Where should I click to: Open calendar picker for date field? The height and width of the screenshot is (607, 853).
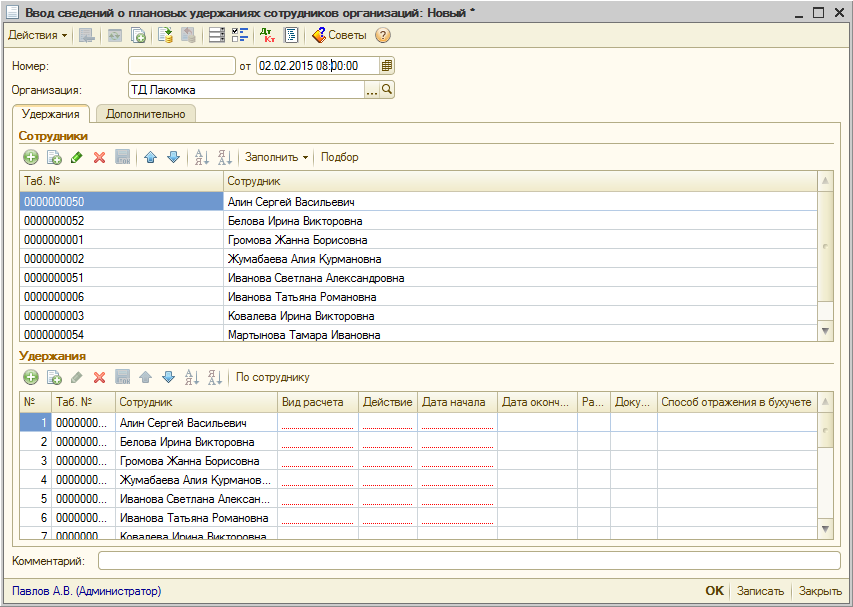pyautogui.click(x=387, y=66)
